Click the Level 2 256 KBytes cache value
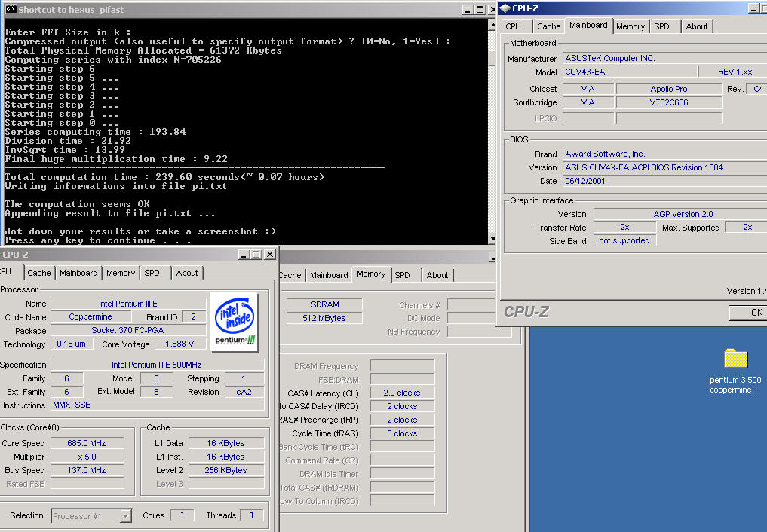 pos(226,470)
